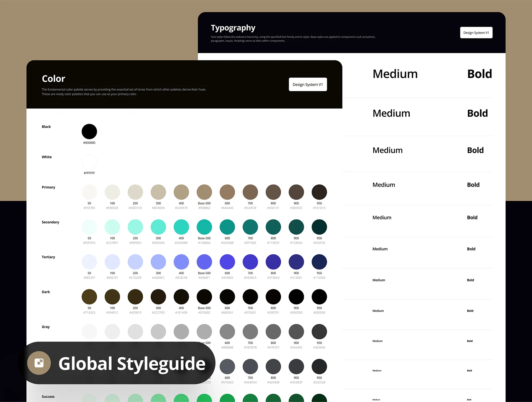Screen dimensions: 532x402
Task: Choose Secondary 950 swatch #042F2E
Action: tap(319, 227)
